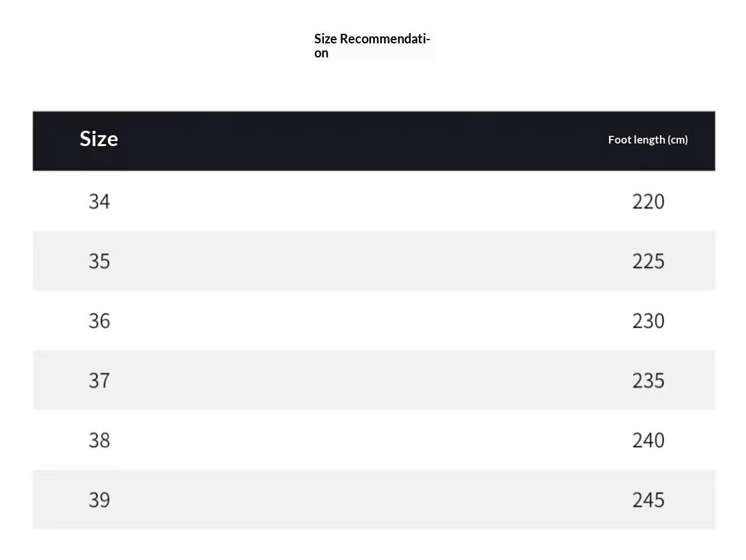Click on size 36 in the table
Viewport: 746px width, 560px height.
pyautogui.click(x=99, y=321)
